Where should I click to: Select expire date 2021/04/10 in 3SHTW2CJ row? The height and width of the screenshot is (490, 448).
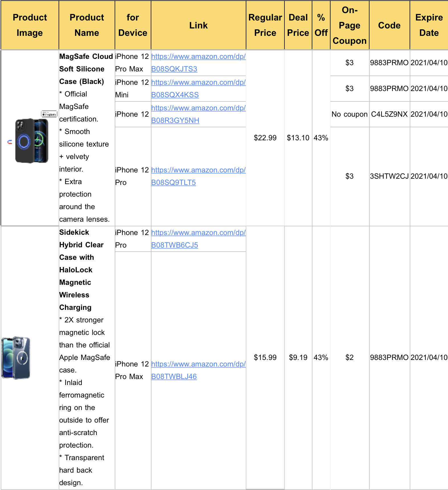[429, 176]
